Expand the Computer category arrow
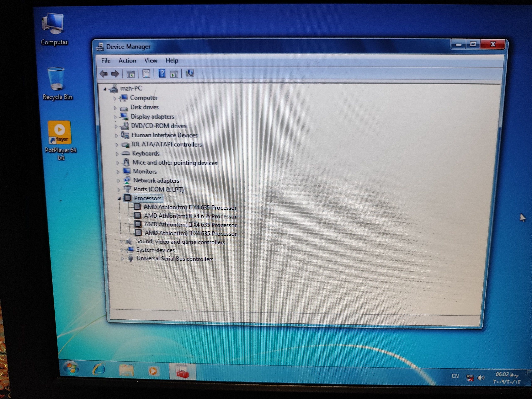Viewport: 532px width, 399px height. pos(115,98)
